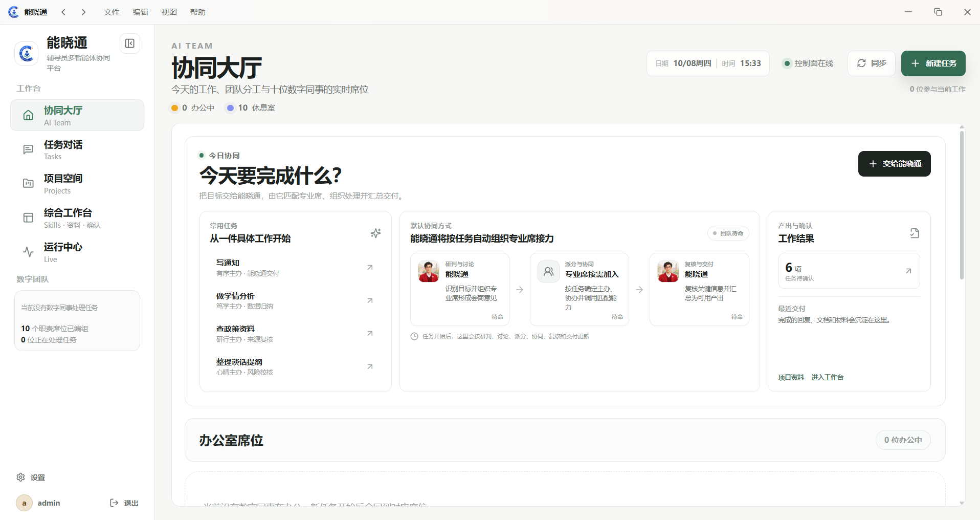Navigate to 项目空间 Projects
The height and width of the screenshot is (520, 980).
(x=77, y=183)
